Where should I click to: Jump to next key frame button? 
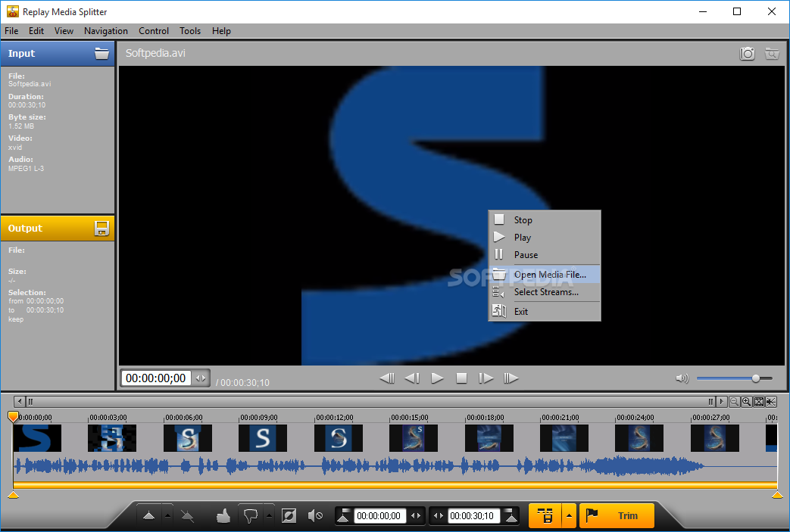(511, 378)
